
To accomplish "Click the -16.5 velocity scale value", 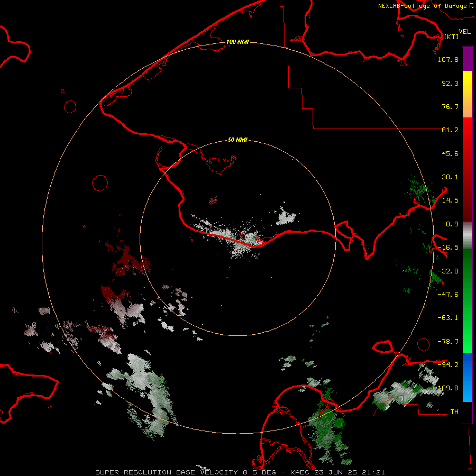I will tap(448, 248).
